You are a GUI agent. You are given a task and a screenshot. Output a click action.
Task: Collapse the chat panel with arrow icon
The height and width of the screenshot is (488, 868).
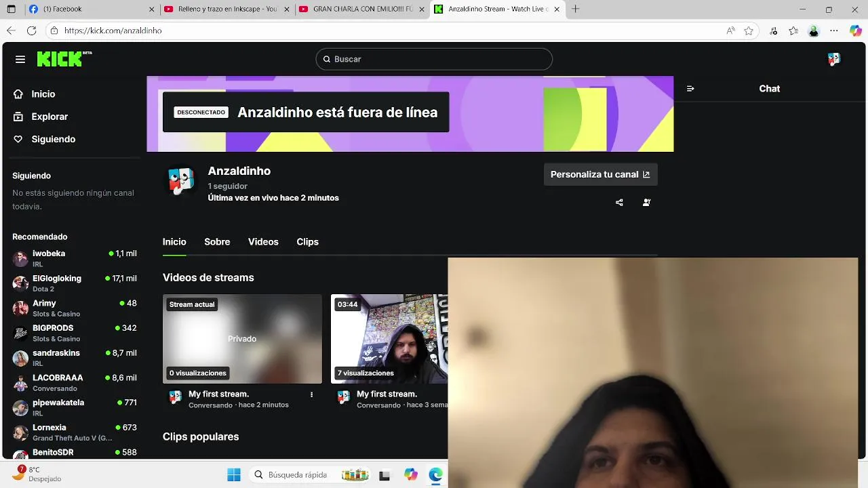(690, 89)
